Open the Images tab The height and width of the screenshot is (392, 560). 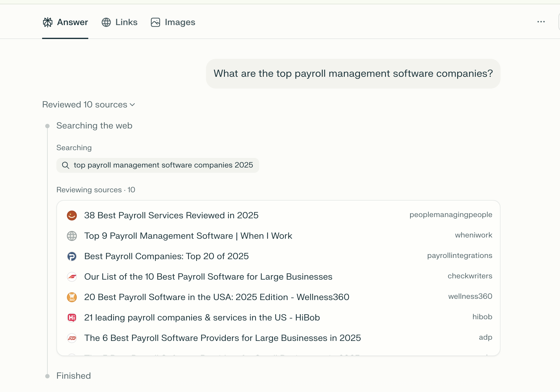pyautogui.click(x=173, y=22)
